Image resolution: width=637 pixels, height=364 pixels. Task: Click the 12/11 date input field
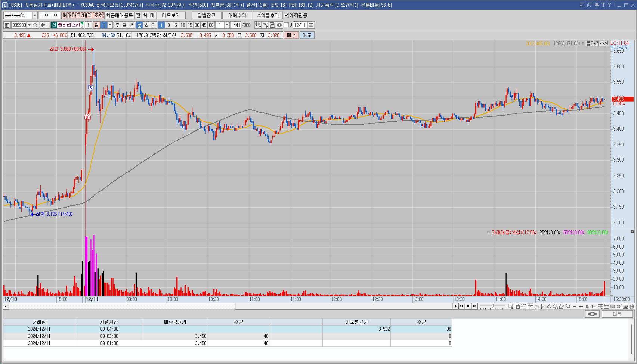pyautogui.click(x=300, y=25)
